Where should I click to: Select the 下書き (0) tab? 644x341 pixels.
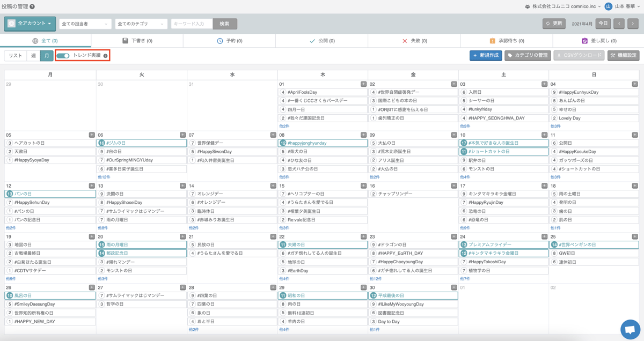(x=137, y=41)
